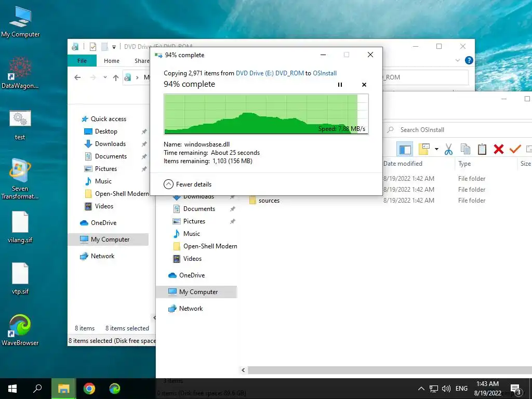This screenshot has height=399, width=532.
Task: Pause the file copy operation
Action: point(340,85)
